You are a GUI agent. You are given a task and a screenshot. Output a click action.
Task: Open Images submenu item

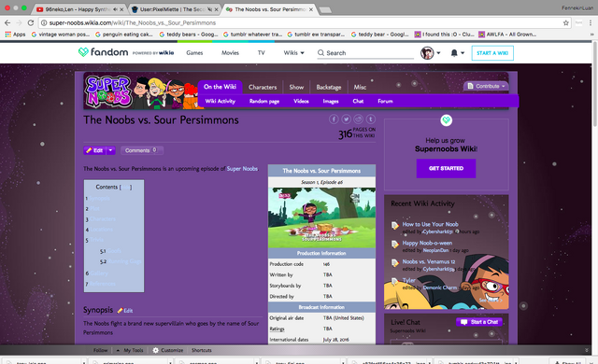pos(331,102)
